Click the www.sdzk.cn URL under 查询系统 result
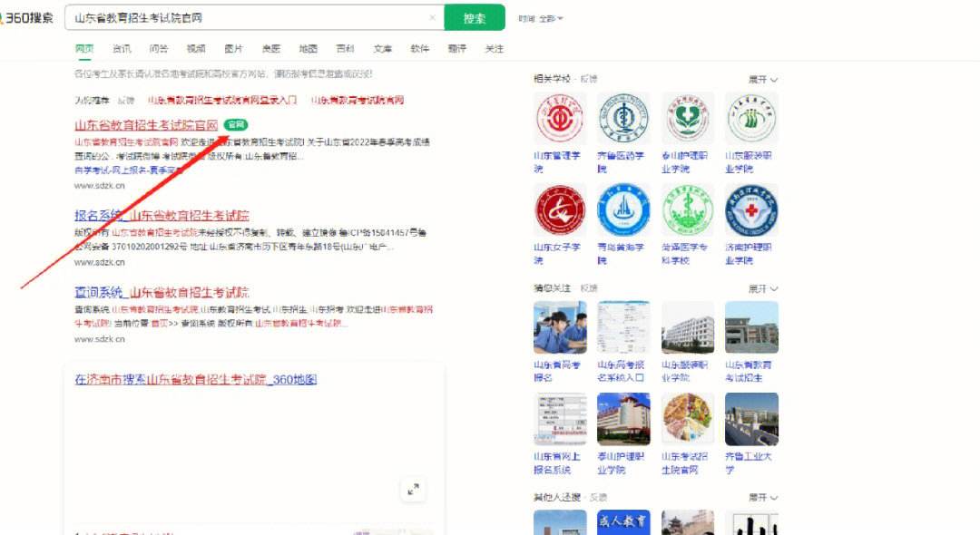This screenshot has width=980, height=535. pos(100,340)
